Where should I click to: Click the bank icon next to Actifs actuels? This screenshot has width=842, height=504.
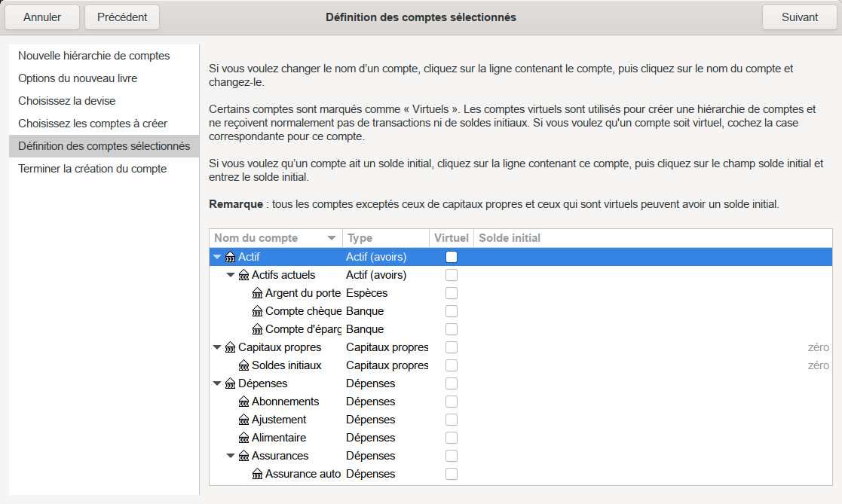243,275
